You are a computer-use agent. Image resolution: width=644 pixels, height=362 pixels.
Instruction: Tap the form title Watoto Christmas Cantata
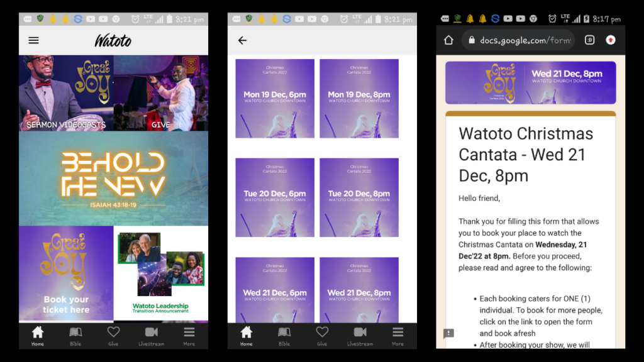pyautogui.click(x=526, y=155)
